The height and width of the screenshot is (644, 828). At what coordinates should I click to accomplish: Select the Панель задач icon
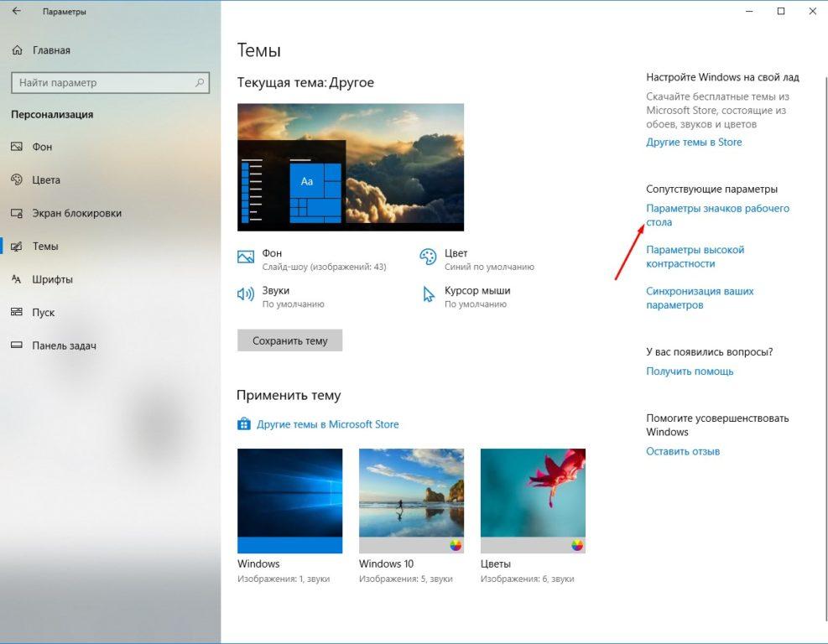point(17,345)
